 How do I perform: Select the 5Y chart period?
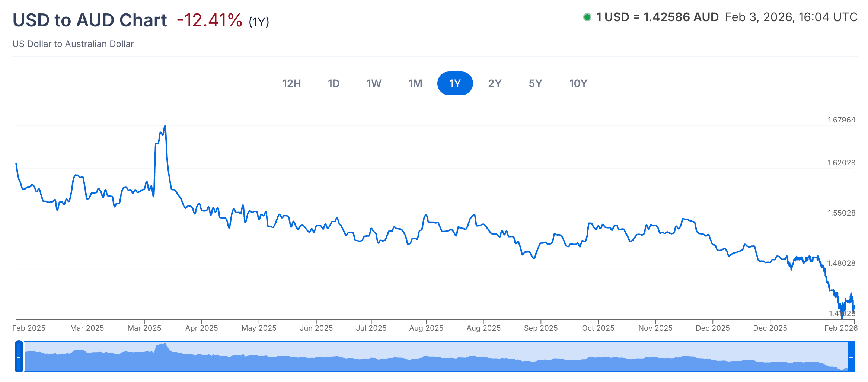[535, 83]
